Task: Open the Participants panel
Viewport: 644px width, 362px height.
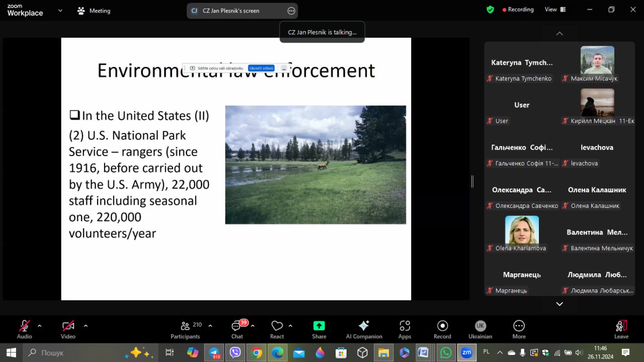Action: 185,329
